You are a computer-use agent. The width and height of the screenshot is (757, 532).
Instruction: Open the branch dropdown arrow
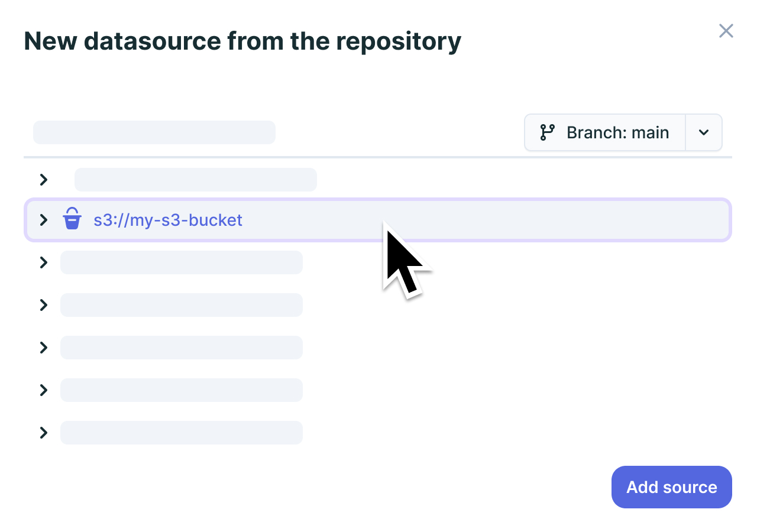click(704, 132)
